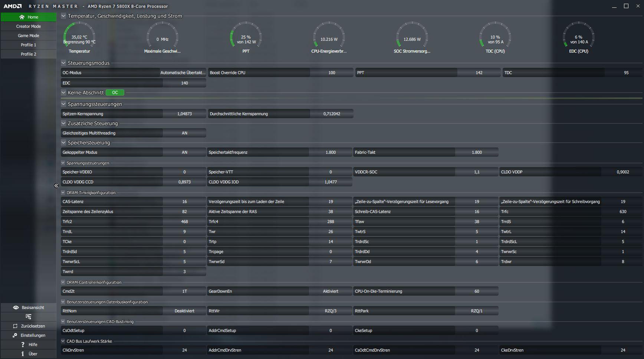Image resolution: width=644 pixels, height=359 pixels.
Task: Click Trfc value 630
Action: coord(623,212)
